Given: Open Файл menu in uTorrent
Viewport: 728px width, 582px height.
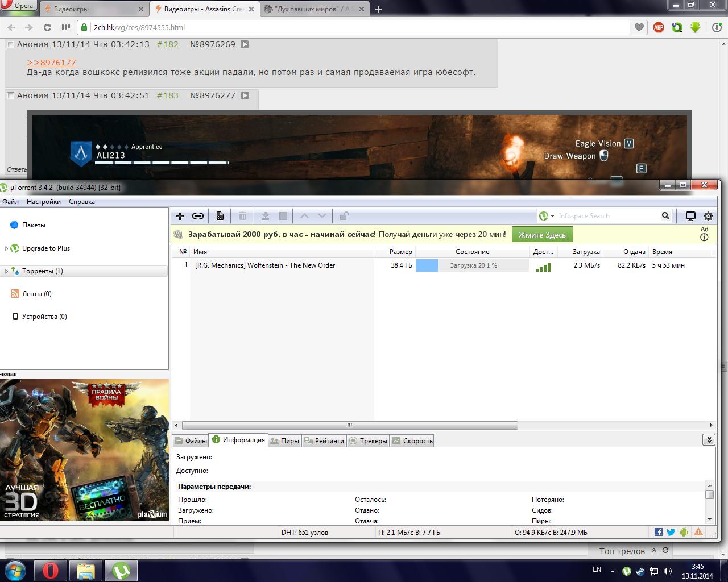Looking at the screenshot, I should point(10,202).
